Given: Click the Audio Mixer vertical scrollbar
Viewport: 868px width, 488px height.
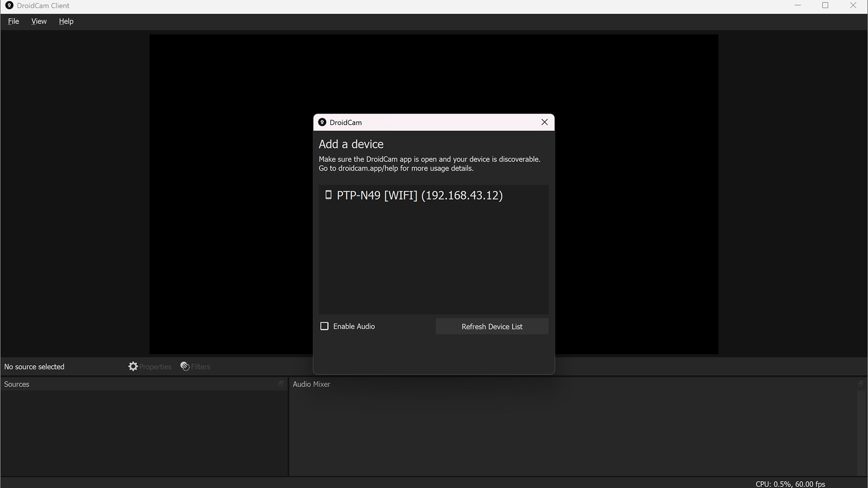Looking at the screenshot, I should [x=861, y=433].
